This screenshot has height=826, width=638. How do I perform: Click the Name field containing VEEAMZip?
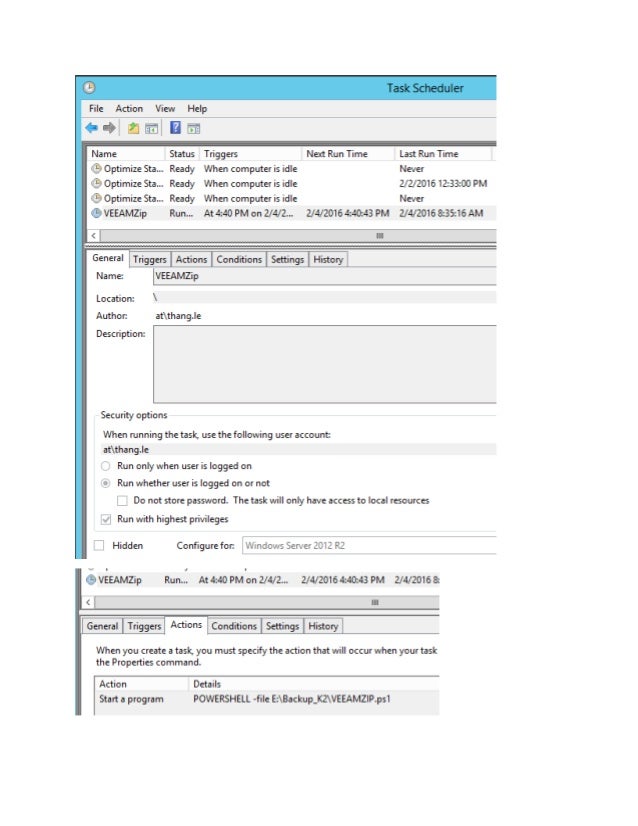pos(325,276)
